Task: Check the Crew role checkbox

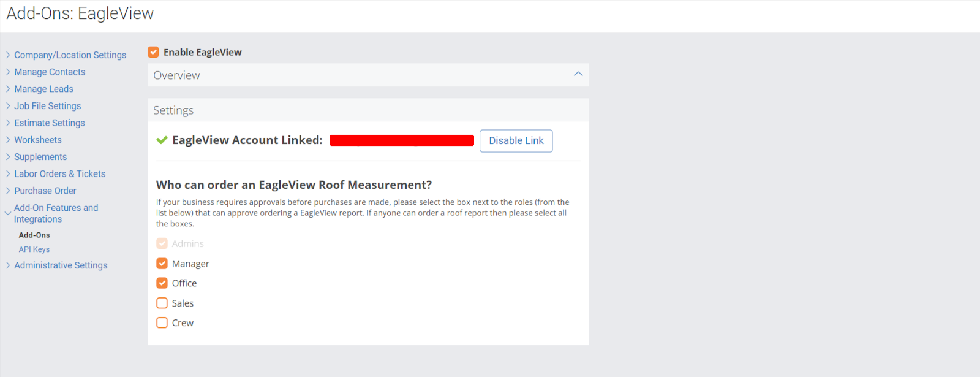Action: click(x=162, y=322)
